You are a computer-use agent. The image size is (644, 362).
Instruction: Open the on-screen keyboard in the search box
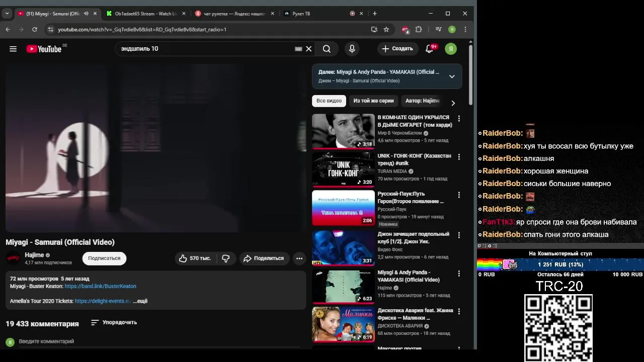click(x=298, y=49)
